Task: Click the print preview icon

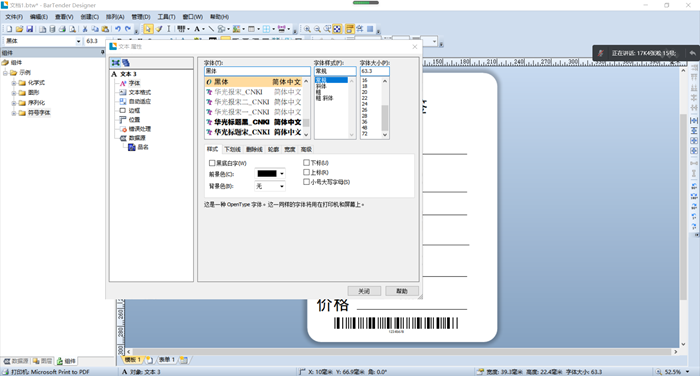Action: 72,29
